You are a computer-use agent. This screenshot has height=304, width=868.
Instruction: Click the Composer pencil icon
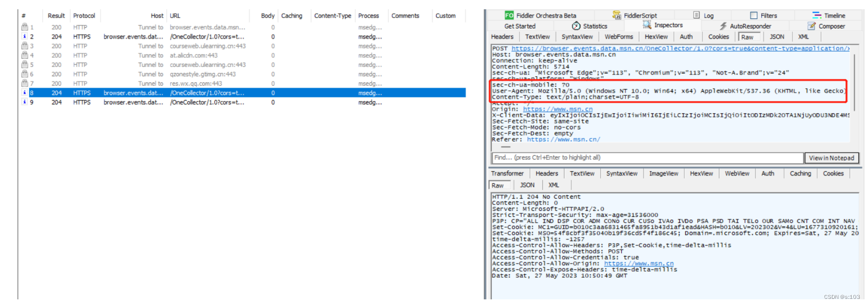point(812,26)
